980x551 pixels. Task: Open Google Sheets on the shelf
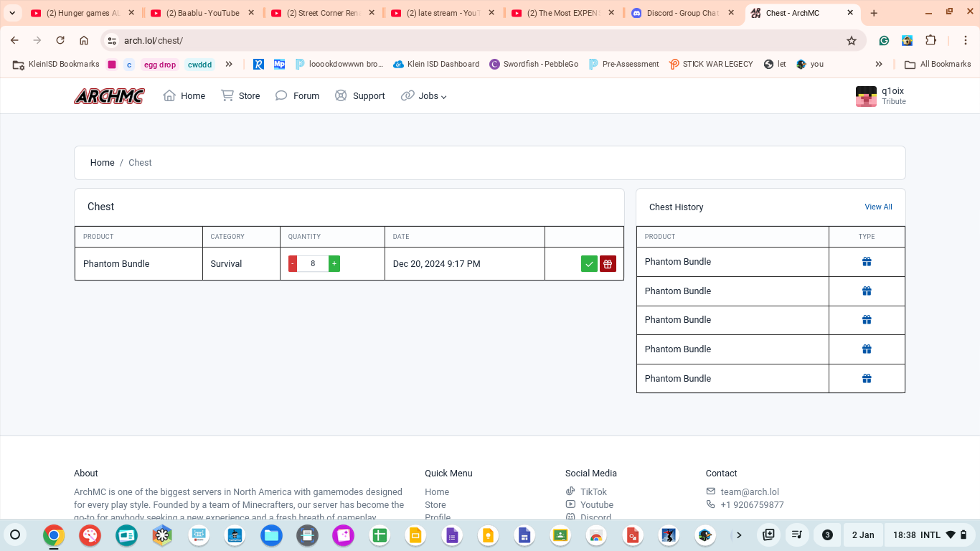coord(380,535)
